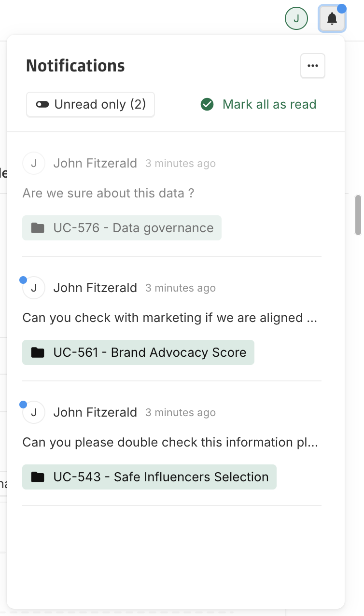Open the J user avatar in header
The image size is (364, 616).
click(296, 19)
